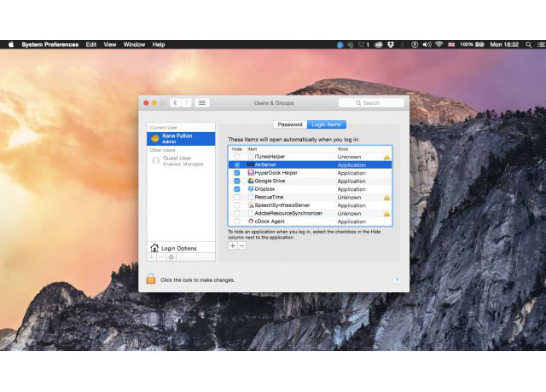Add a login item with the plus button

[x=233, y=245]
